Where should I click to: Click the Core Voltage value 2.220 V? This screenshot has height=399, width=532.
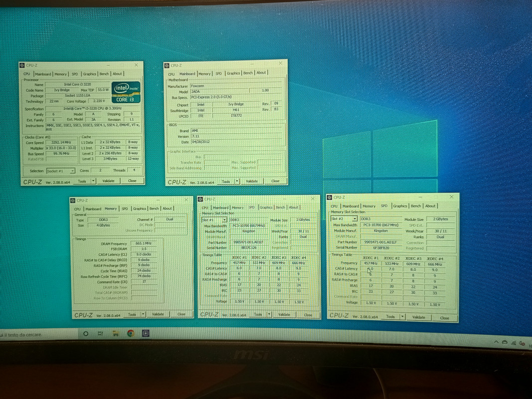pos(99,101)
